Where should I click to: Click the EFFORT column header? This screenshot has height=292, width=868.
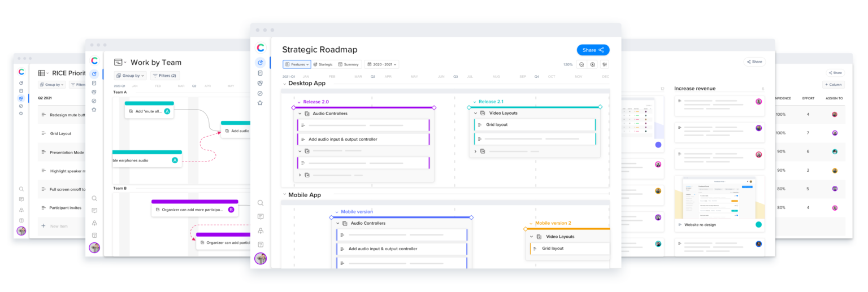click(x=808, y=98)
